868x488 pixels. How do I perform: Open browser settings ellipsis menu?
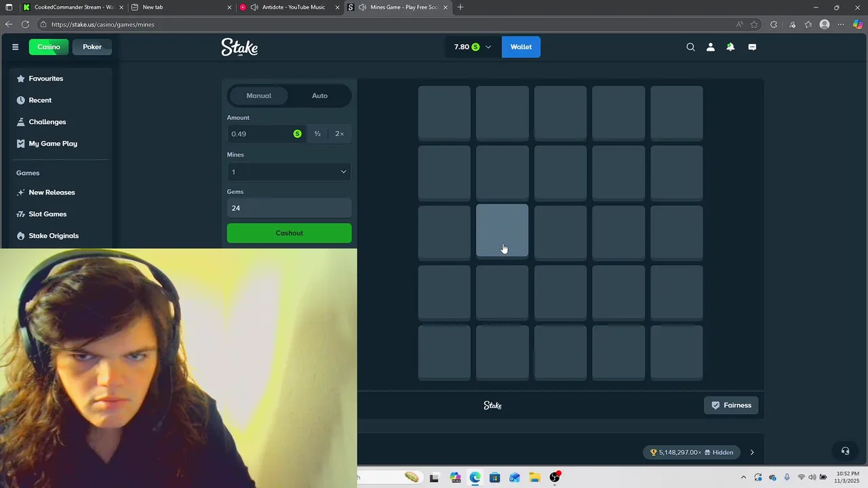[841, 24]
